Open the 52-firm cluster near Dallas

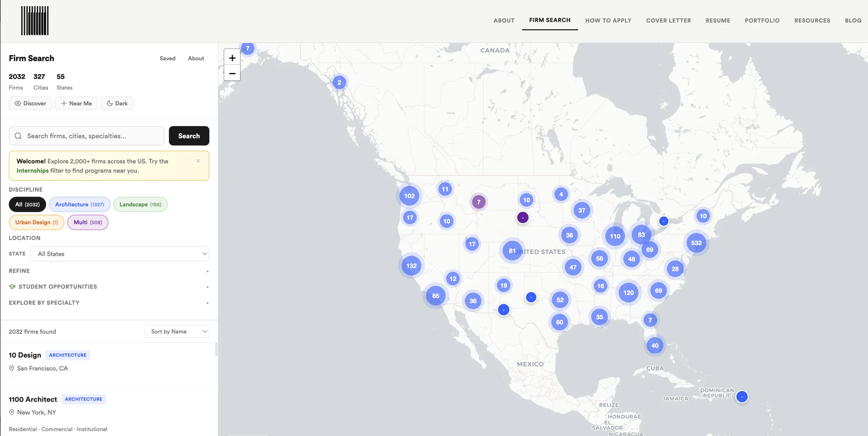(x=560, y=300)
